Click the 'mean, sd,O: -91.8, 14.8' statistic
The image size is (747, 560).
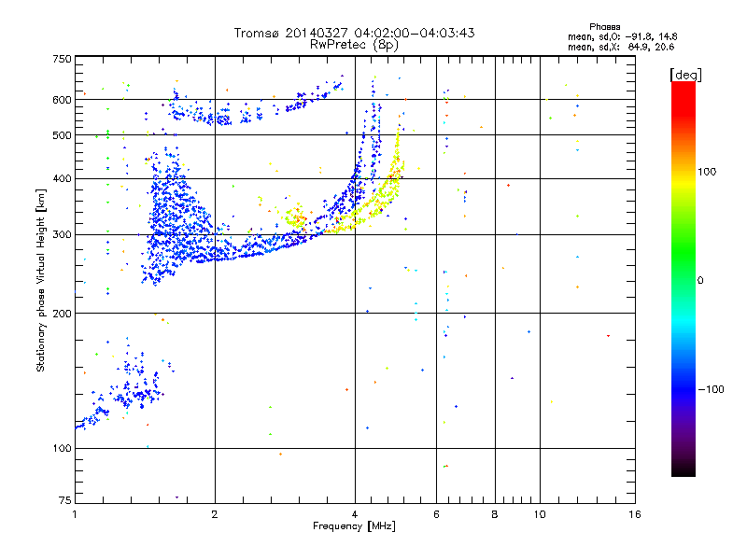point(622,36)
